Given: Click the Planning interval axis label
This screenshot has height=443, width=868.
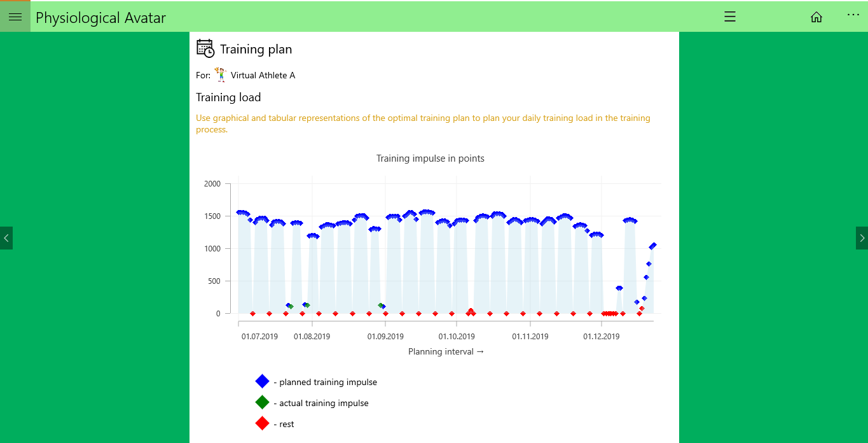Looking at the screenshot, I should click(x=446, y=351).
